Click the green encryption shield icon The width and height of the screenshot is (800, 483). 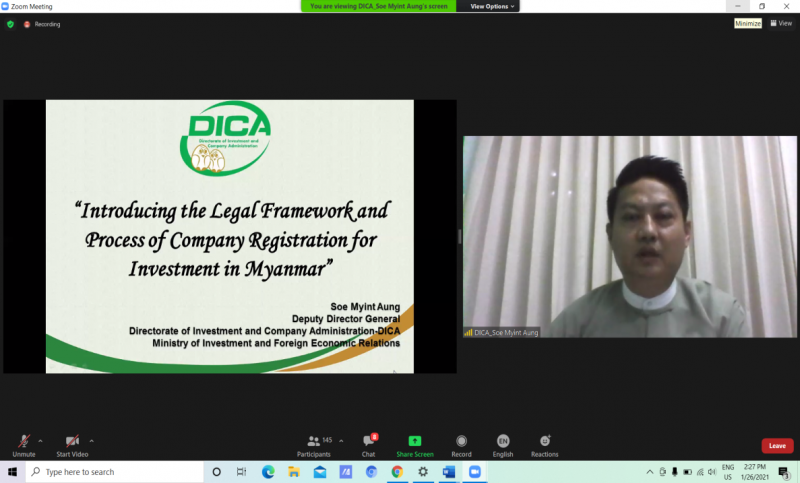[x=10, y=24]
